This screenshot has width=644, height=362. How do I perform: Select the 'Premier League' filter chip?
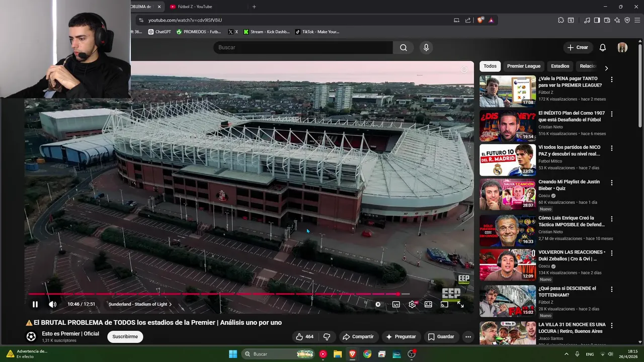(524, 66)
